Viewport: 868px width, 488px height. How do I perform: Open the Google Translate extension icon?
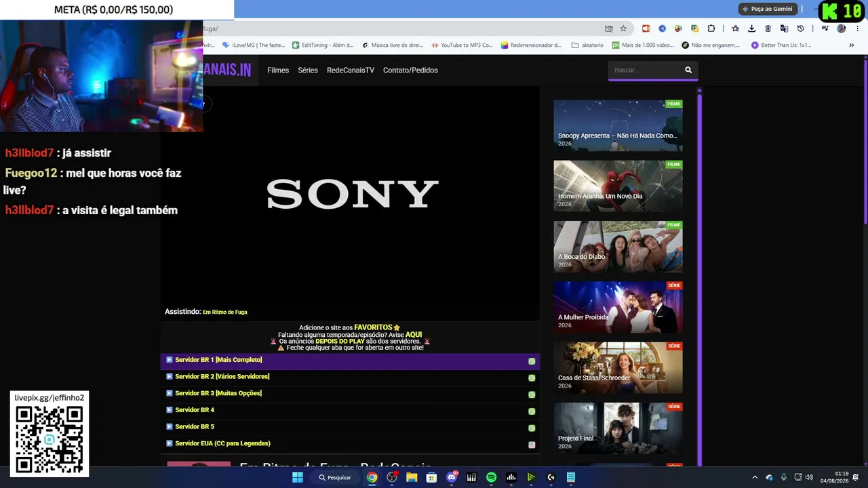[784, 28]
